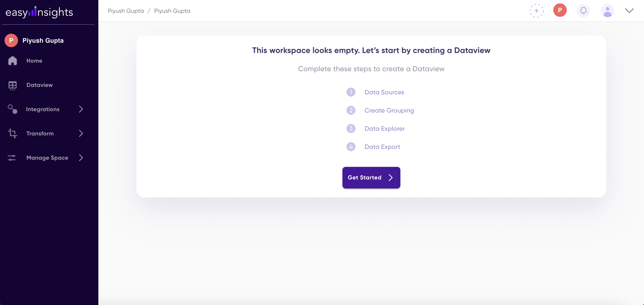Click red P avatar in top bar
Image resolution: width=644 pixels, height=305 pixels.
pos(560,10)
